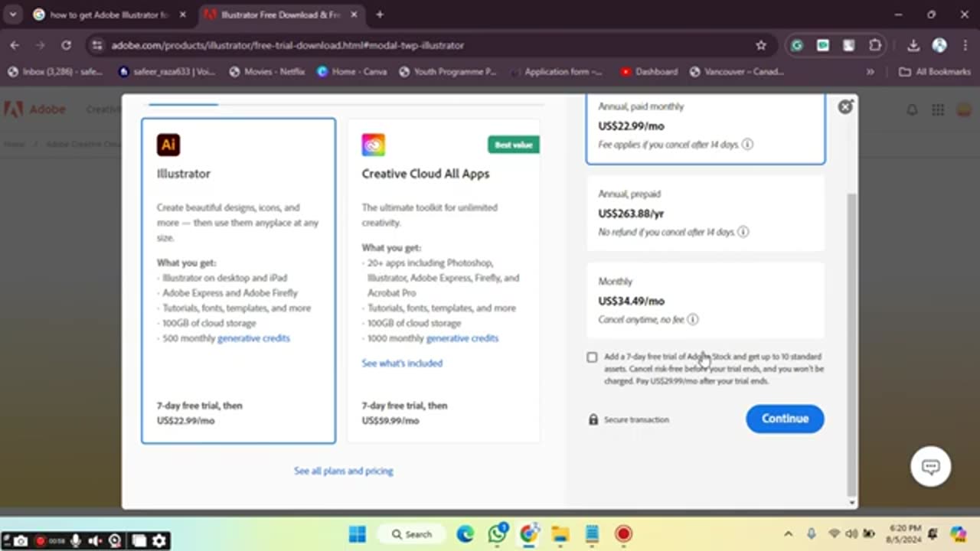This screenshot has height=551, width=980.
Task: Open Adobe notifications bell
Action: point(912,109)
